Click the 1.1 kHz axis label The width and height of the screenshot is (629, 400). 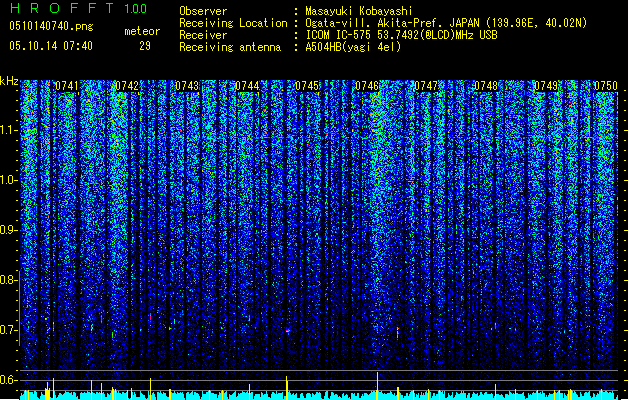coord(9,130)
